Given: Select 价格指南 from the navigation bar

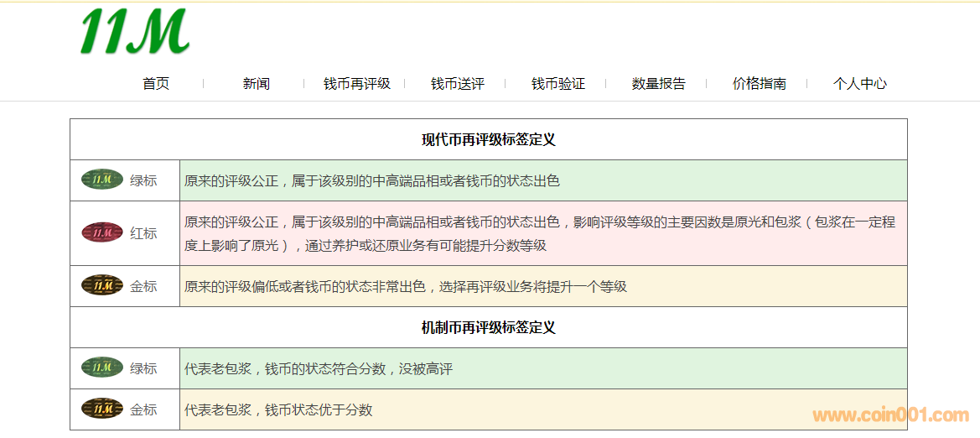Looking at the screenshot, I should pyautogui.click(x=760, y=83).
